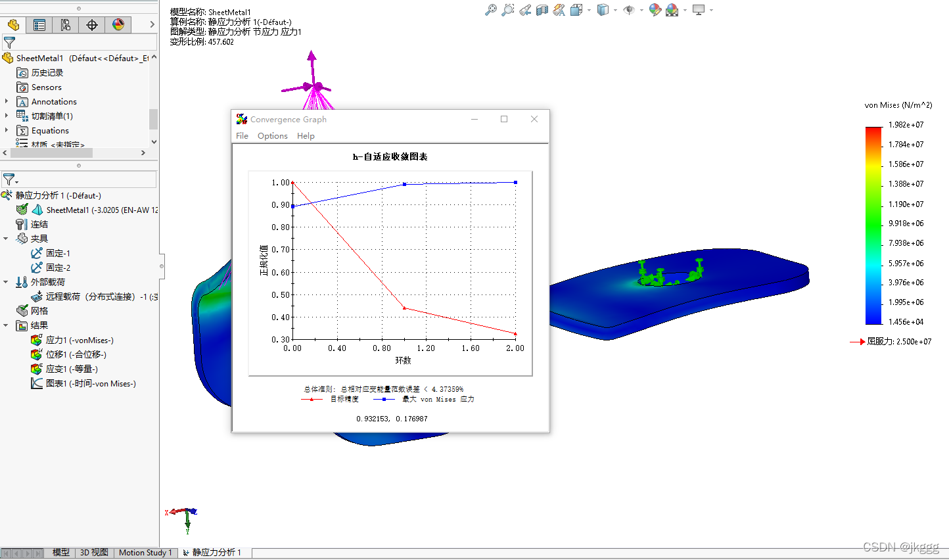Switch to the 模型 model tab
The height and width of the screenshot is (560, 949).
click(61, 553)
